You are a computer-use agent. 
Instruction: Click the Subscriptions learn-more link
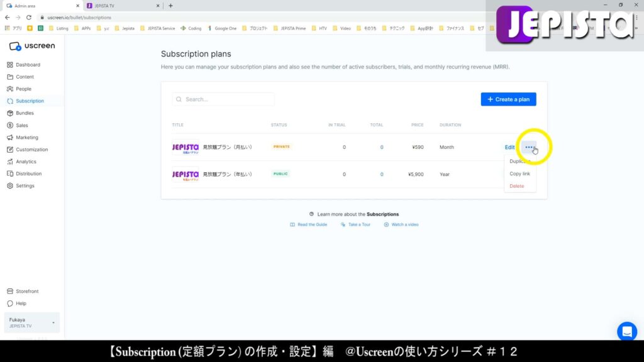pos(382,214)
